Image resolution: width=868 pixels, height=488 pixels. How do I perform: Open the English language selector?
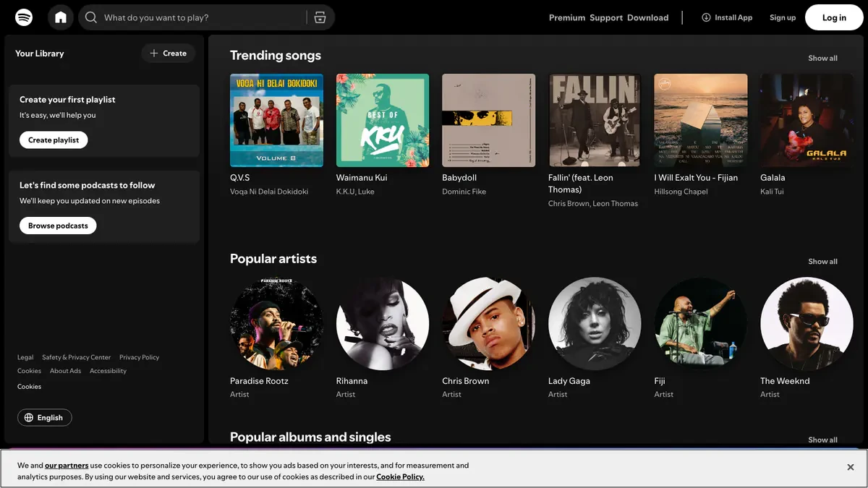click(44, 417)
